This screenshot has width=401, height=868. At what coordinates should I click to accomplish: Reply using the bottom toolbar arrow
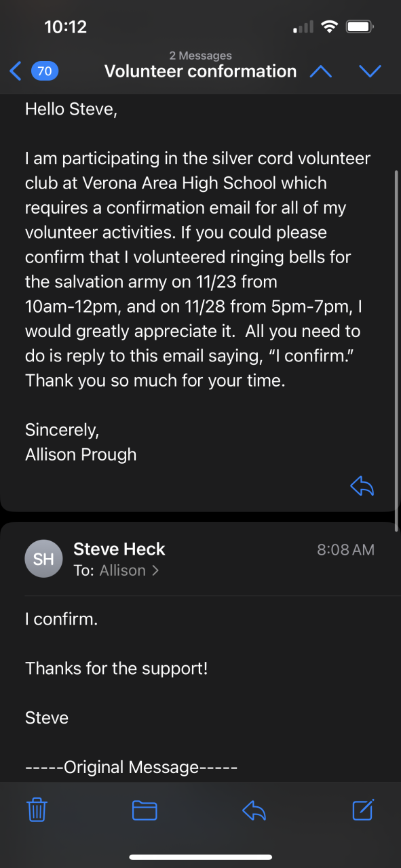tap(254, 810)
